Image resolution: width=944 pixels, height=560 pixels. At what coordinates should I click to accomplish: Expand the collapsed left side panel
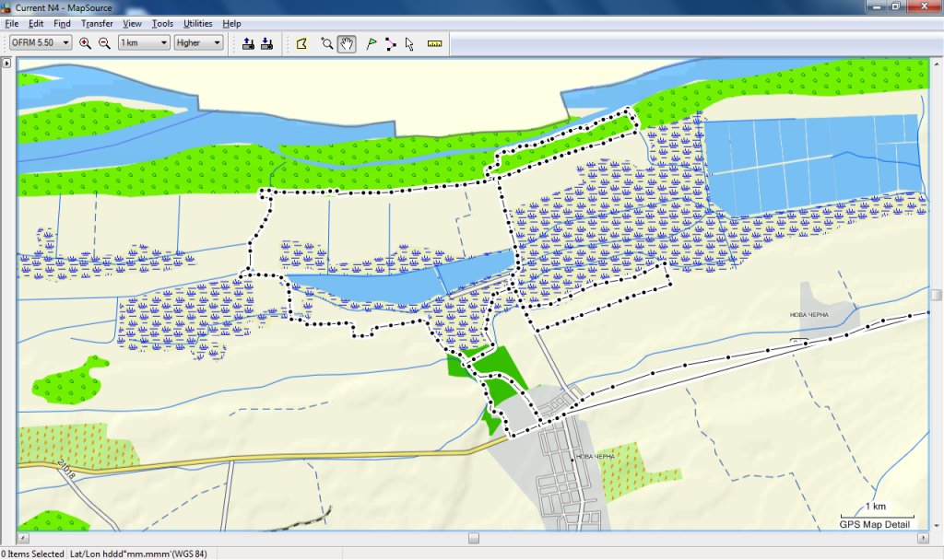pyautogui.click(x=6, y=64)
